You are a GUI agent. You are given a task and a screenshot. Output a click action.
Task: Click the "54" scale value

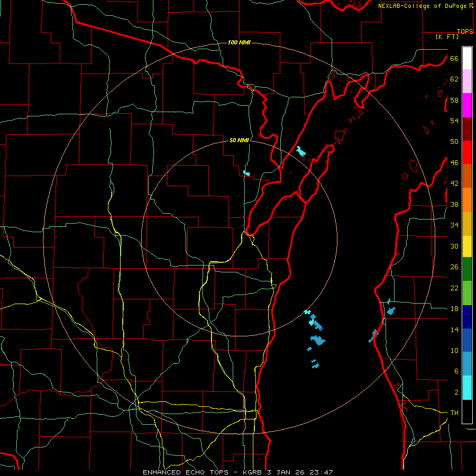tap(454, 121)
